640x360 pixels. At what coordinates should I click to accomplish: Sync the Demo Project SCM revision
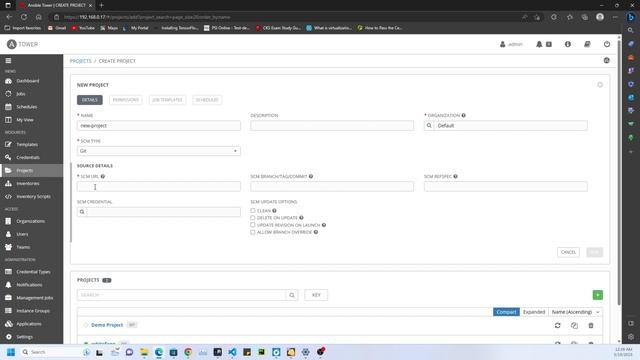[x=558, y=325]
